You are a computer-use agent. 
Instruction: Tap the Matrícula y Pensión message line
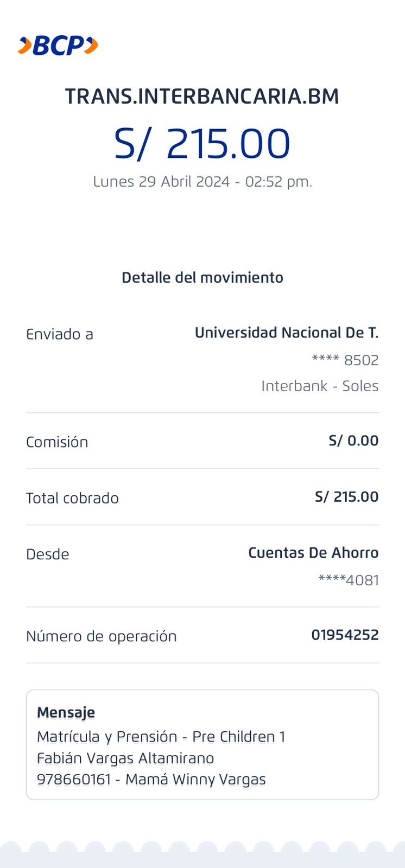(161, 737)
